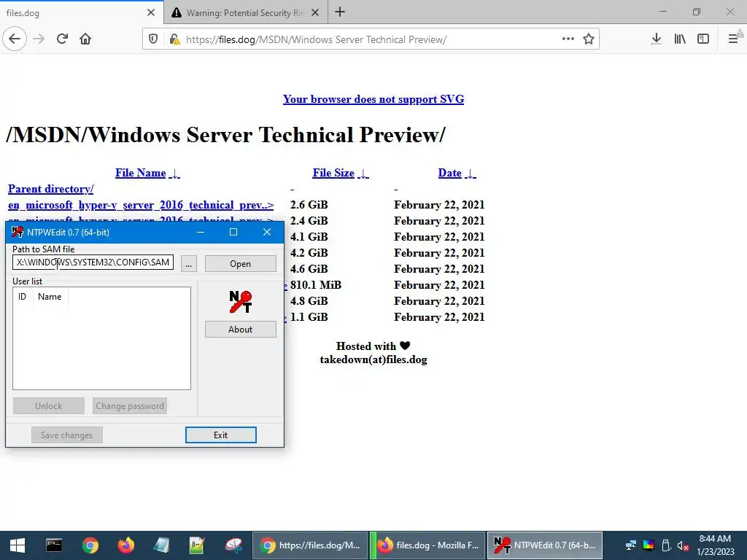Open 'Your browser does not support SVG' link

point(373,99)
